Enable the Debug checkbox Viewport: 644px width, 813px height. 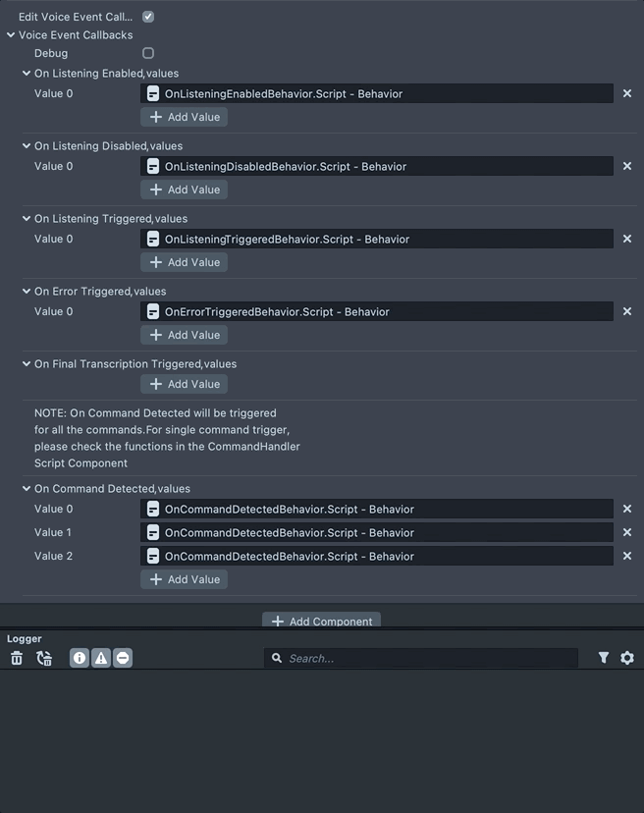tap(148, 53)
